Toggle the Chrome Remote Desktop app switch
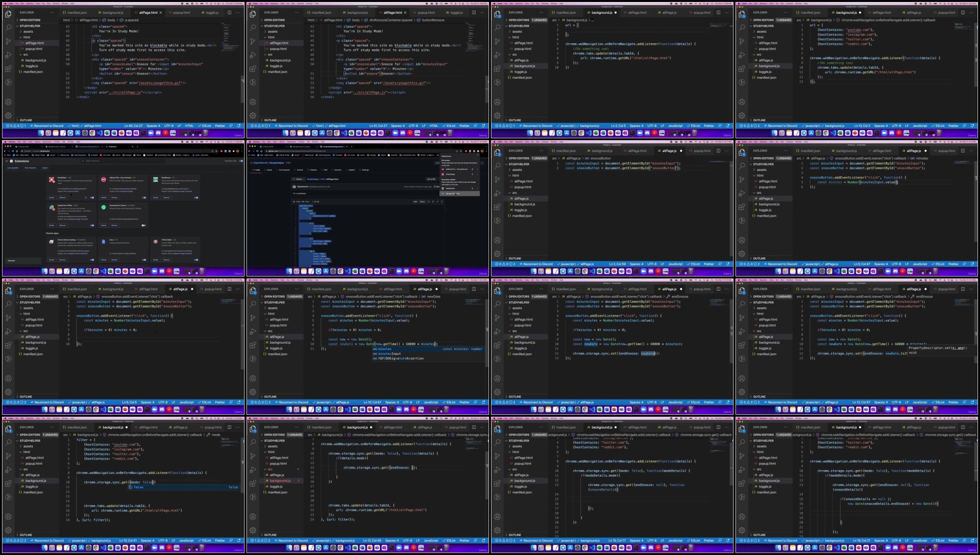The width and height of the screenshot is (980, 555). tap(92, 260)
